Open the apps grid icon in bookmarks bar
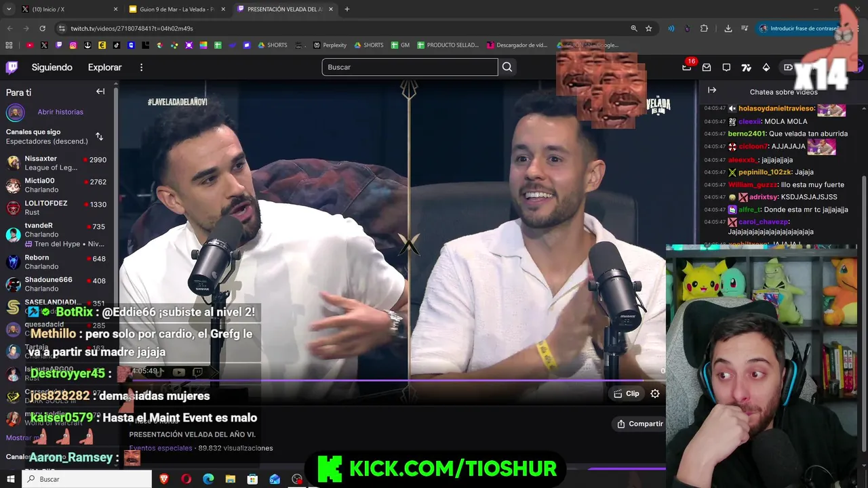Viewport: 868px width, 488px height. coord(9,45)
